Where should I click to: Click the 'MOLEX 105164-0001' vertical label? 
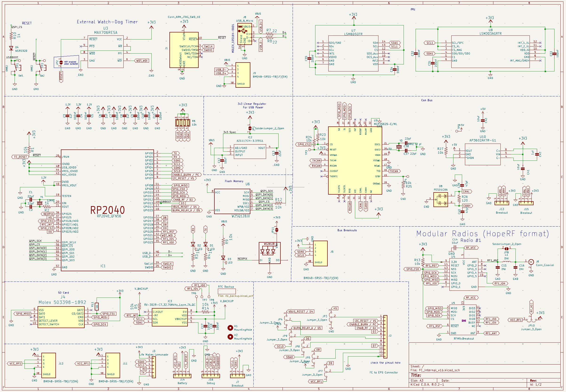pos(233,38)
